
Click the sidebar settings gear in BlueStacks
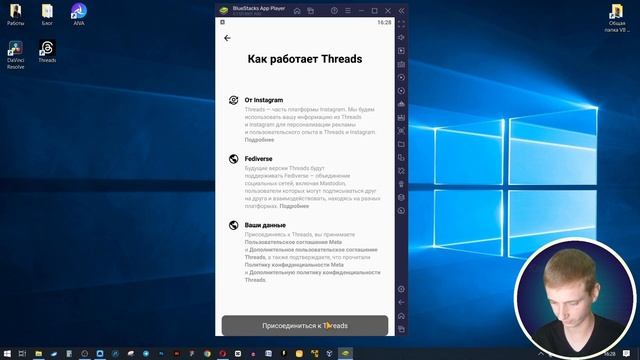click(401, 289)
